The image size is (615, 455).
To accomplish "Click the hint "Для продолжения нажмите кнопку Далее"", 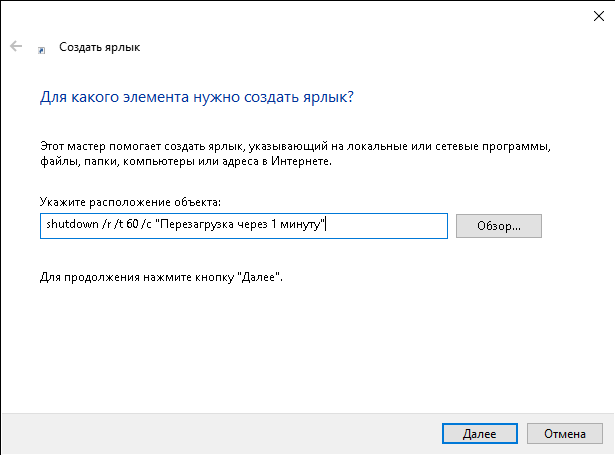I will [x=162, y=275].
